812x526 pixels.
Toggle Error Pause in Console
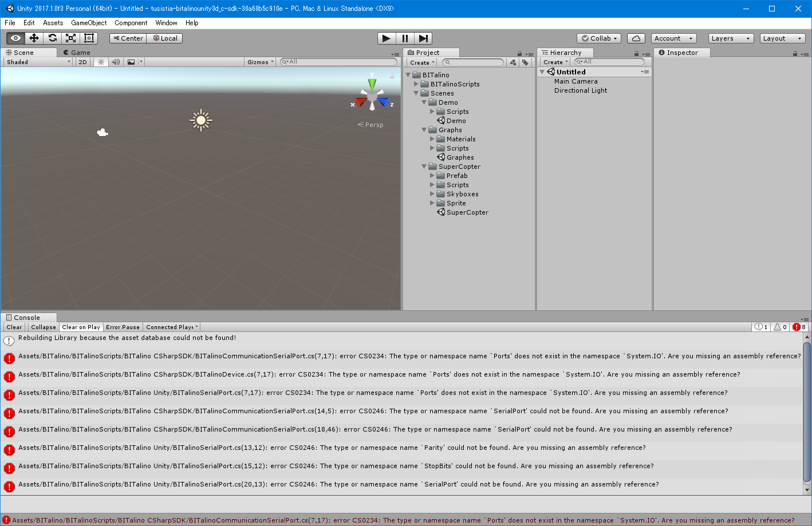click(x=123, y=327)
